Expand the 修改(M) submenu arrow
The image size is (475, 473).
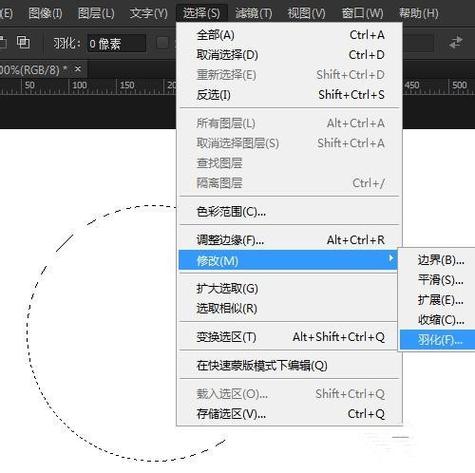click(x=391, y=258)
